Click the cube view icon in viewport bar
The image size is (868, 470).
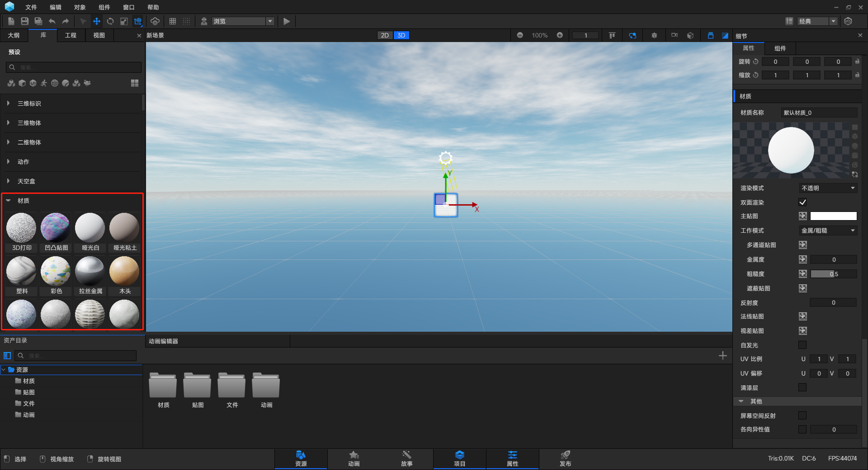(x=690, y=35)
